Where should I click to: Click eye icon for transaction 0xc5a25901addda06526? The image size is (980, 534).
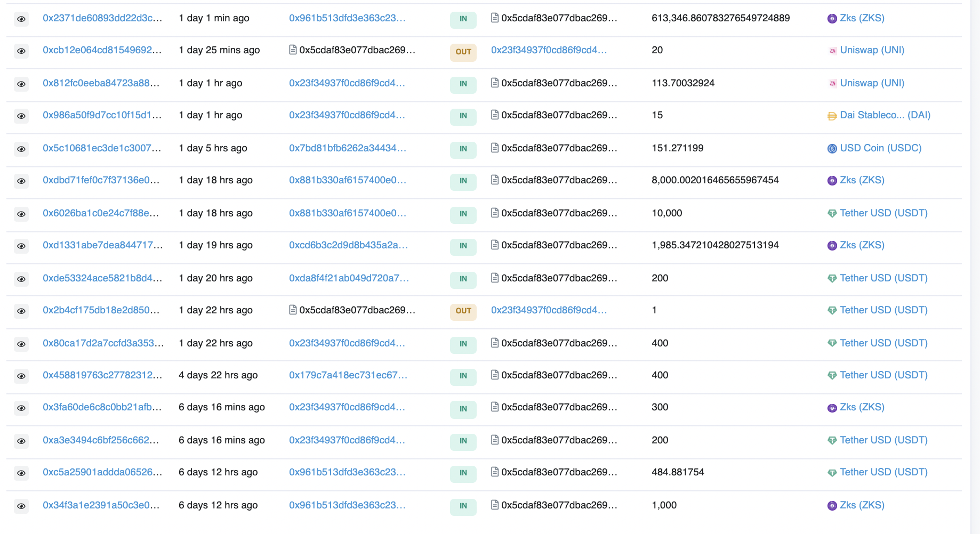click(21, 473)
